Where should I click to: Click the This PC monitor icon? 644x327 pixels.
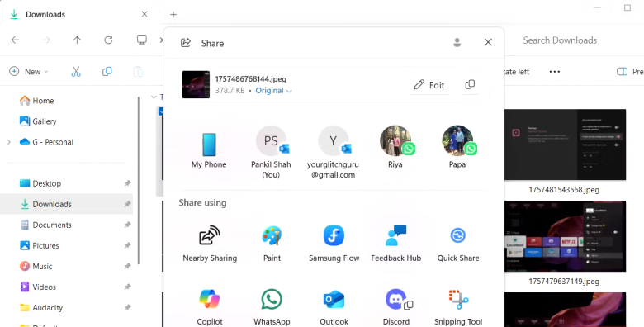[x=142, y=40]
